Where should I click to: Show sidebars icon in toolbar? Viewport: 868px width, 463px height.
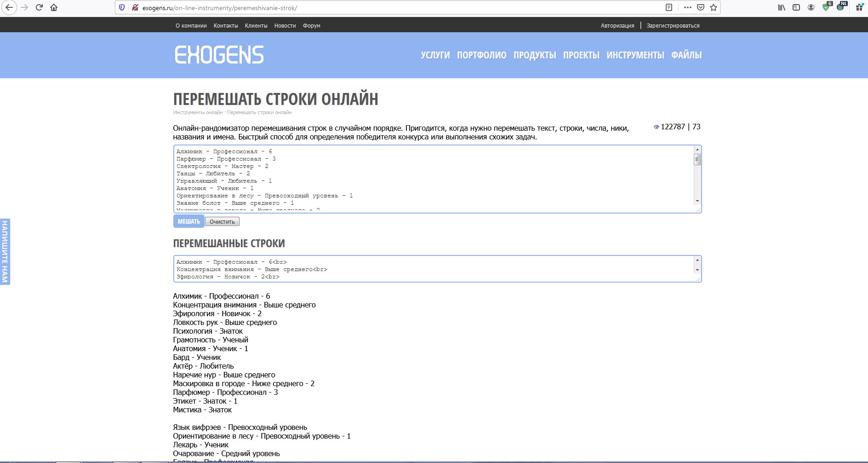coord(796,7)
